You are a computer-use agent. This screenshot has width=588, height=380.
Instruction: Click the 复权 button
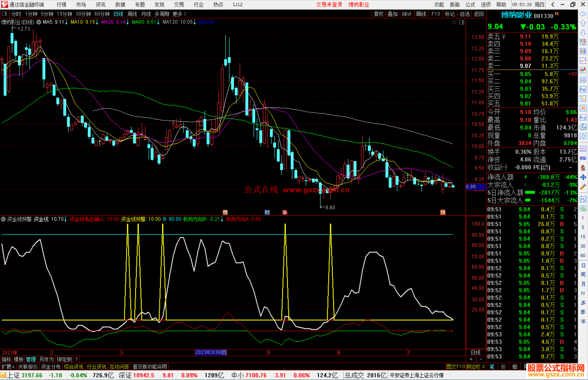pos(379,14)
